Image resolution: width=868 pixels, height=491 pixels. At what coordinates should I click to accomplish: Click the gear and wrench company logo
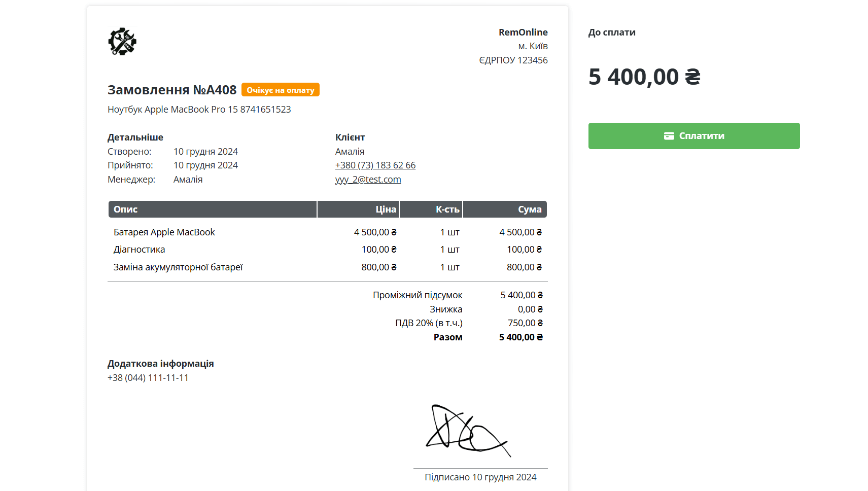[x=122, y=42]
